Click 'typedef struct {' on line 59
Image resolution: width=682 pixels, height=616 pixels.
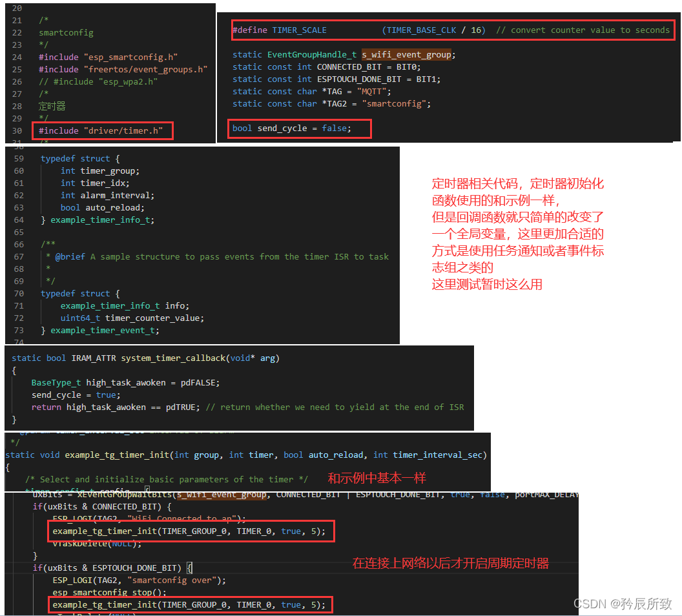tap(80, 159)
